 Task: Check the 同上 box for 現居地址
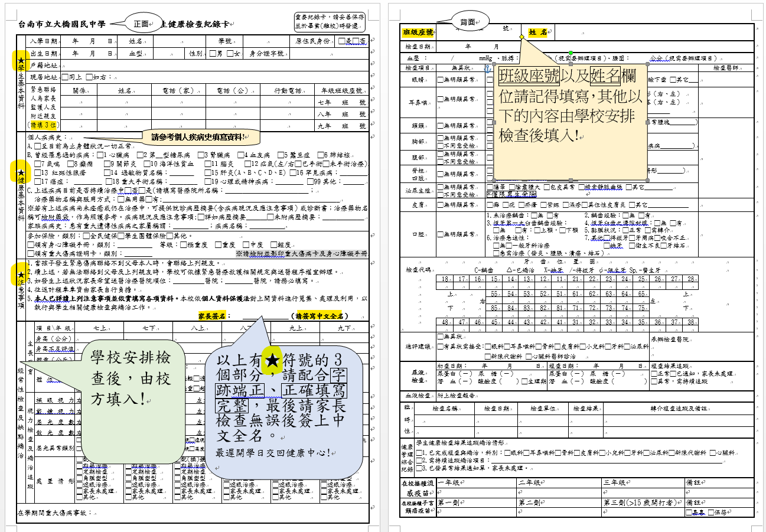click(65, 77)
